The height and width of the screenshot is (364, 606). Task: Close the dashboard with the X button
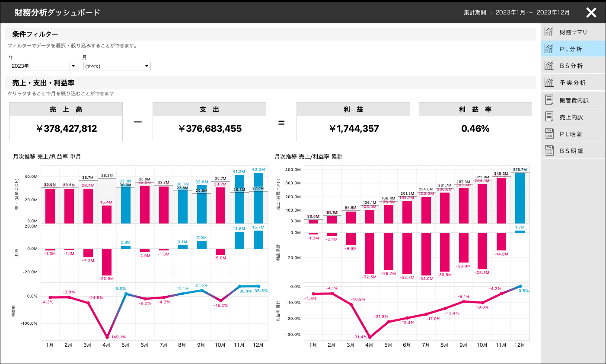[591, 13]
